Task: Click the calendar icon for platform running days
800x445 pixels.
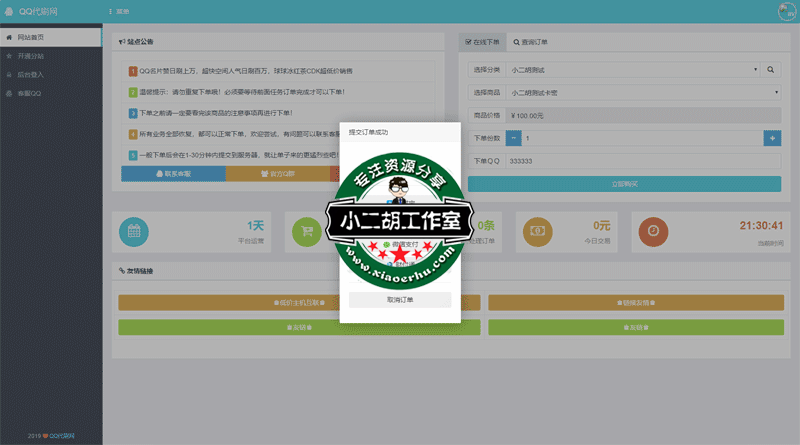Action: pos(133,231)
